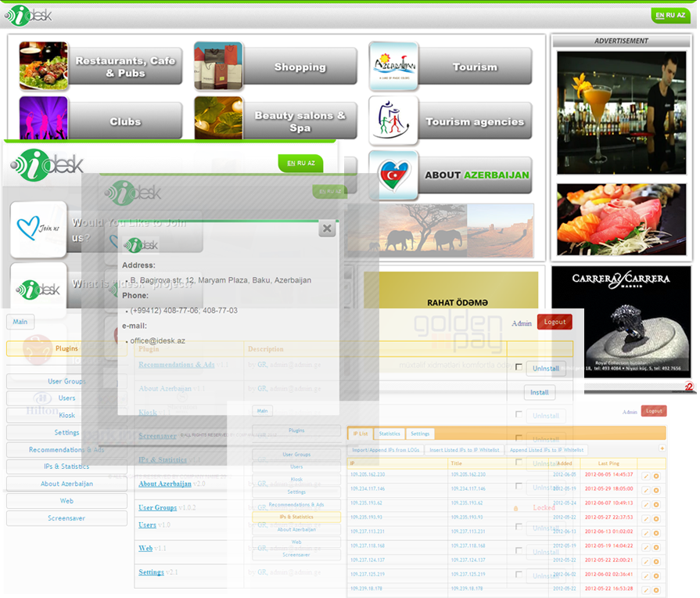Screen dimensions: 700x598
Task: Open the Carrera y Carrera advertisement
Action: [622, 322]
